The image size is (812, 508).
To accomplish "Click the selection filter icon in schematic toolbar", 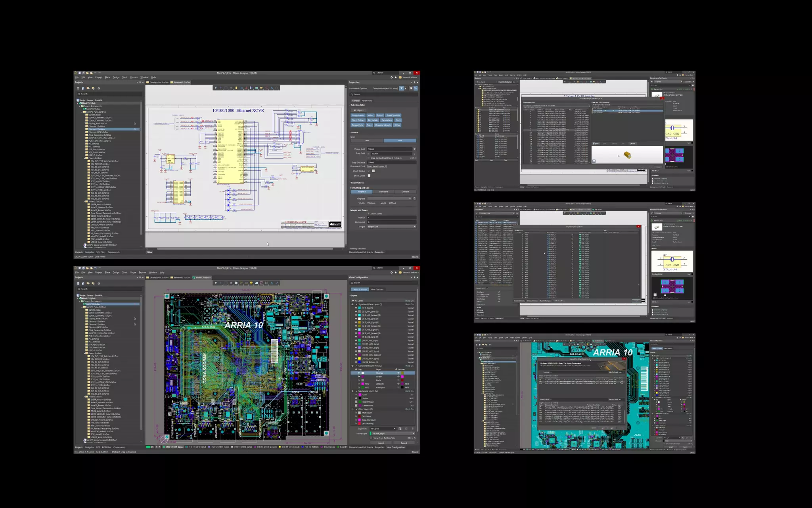I will (x=216, y=88).
